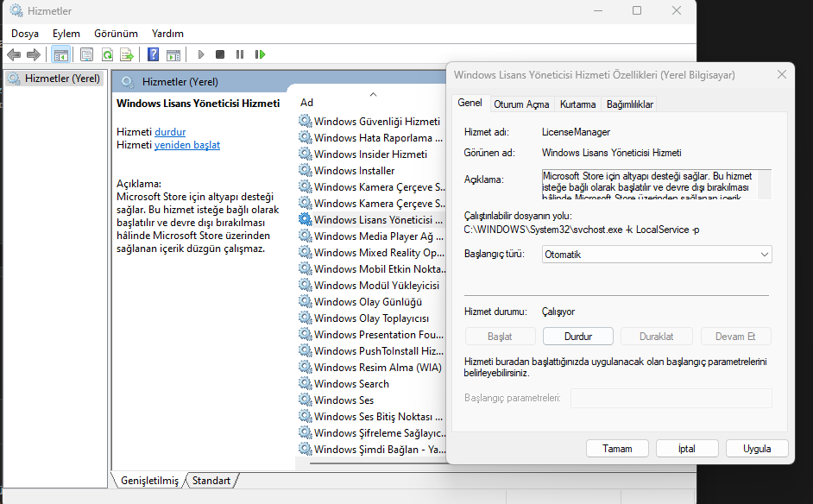This screenshot has height=504, width=813.
Task: Click the Back arrow toolbar icon
Action: pyautogui.click(x=14, y=54)
